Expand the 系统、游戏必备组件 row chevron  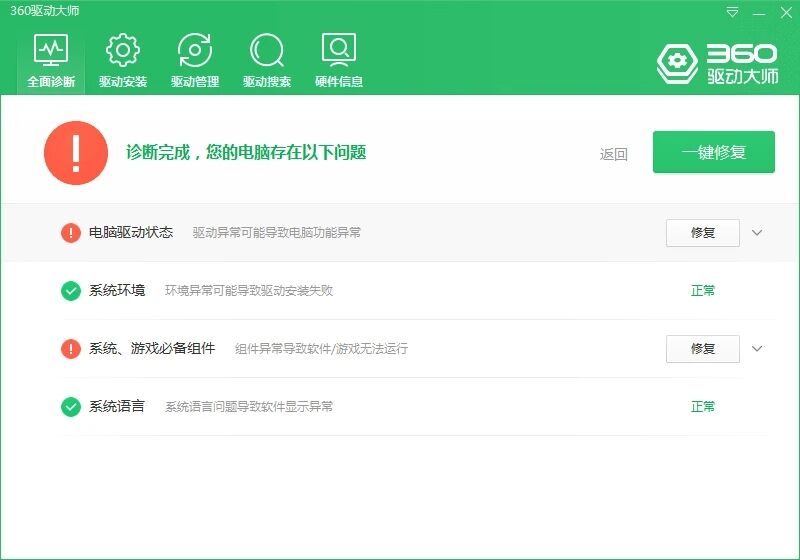pyautogui.click(x=757, y=349)
